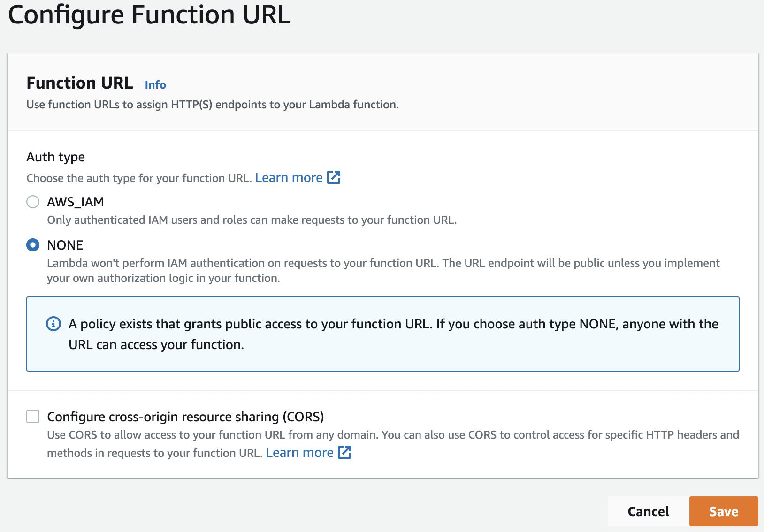Select the AWS_IAM radio button
This screenshot has width=764, height=532.
(33, 202)
